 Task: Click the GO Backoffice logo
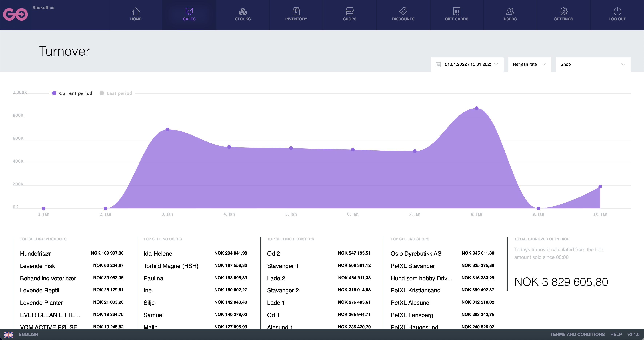coord(15,14)
